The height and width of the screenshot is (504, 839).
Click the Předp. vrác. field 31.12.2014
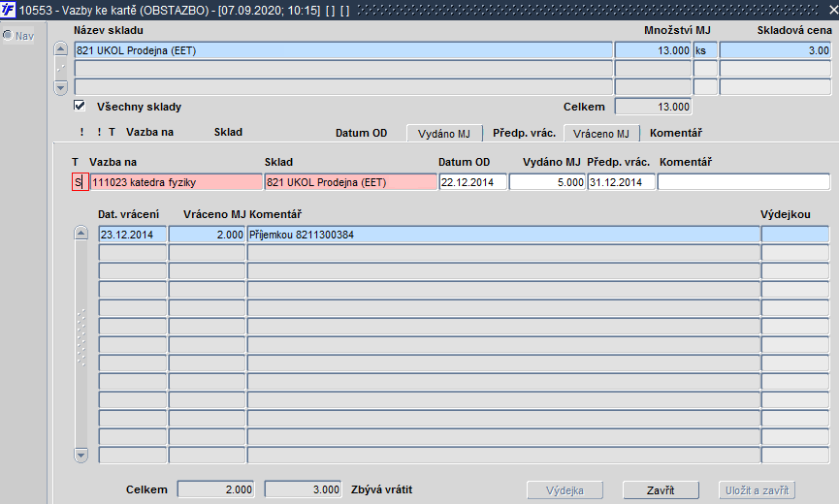pyautogui.click(x=621, y=182)
